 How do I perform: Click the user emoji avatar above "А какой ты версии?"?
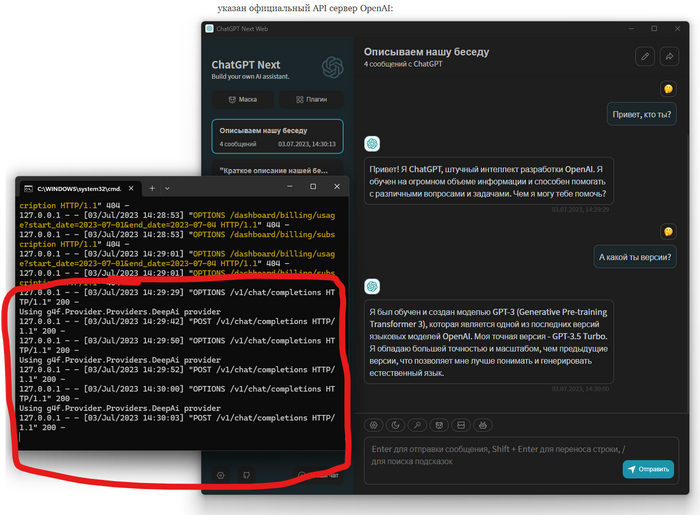pos(668,232)
